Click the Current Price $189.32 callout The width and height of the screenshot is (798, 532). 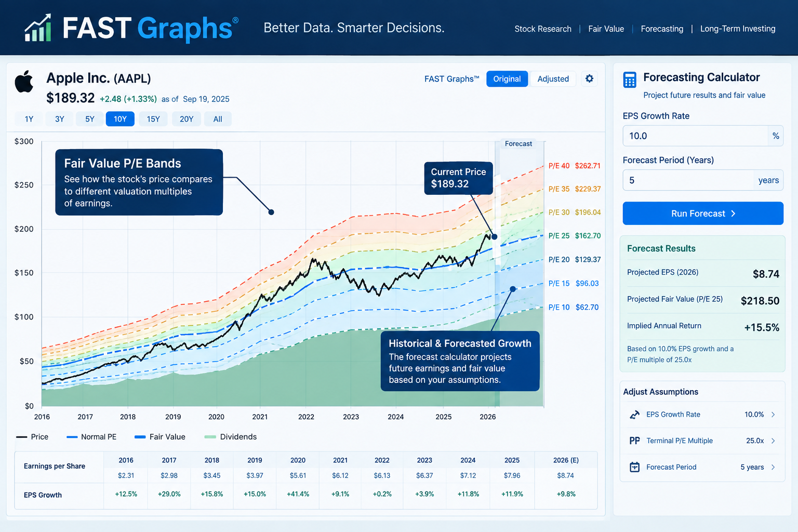coord(458,178)
